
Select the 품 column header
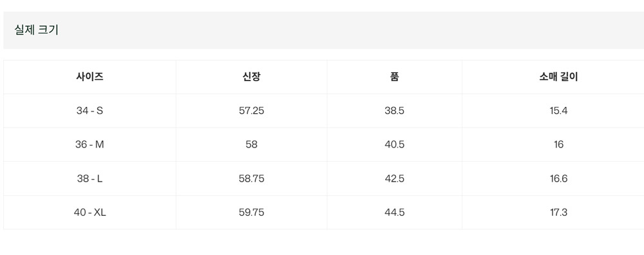coord(394,77)
